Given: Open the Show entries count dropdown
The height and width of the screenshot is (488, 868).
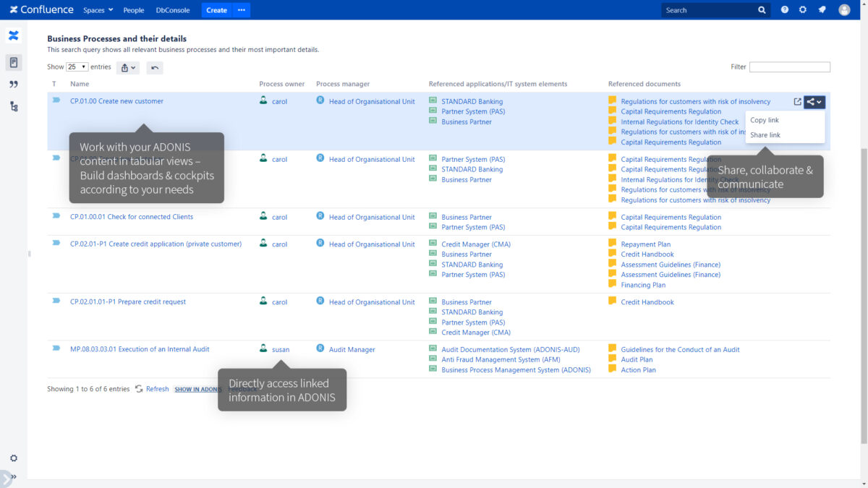Looking at the screenshot, I should (77, 67).
